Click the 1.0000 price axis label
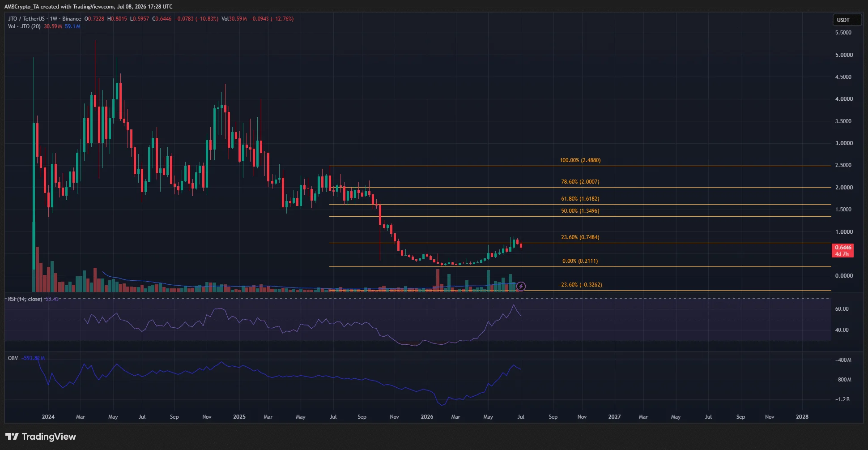The width and height of the screenshot is (868, 450). point(843,232)
